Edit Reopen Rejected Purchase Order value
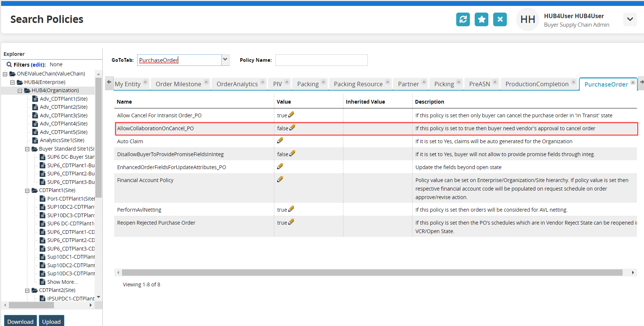This screenshot has width=644, height=326. (x=291, y=222)
